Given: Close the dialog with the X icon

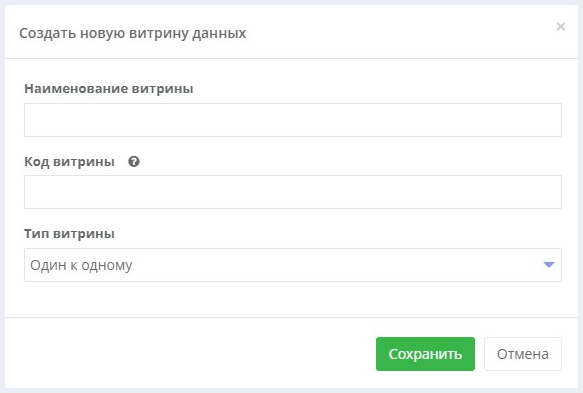Looking at the screenshot, I should click(x=561, y=26).
